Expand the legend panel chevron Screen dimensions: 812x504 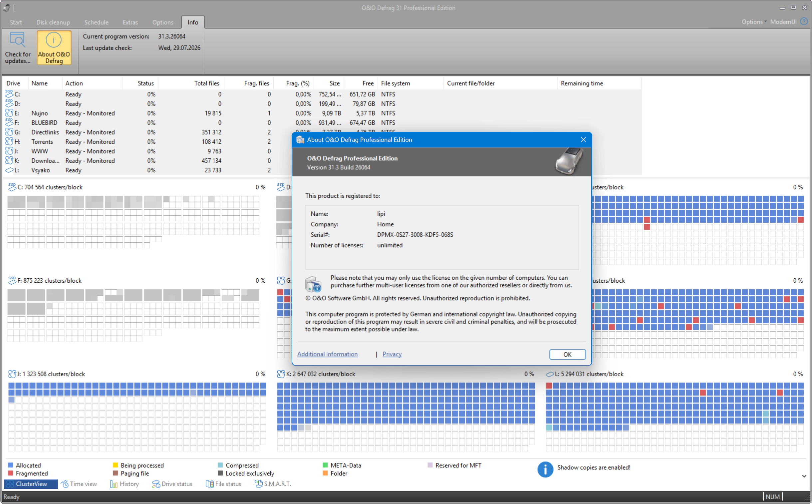804,476
